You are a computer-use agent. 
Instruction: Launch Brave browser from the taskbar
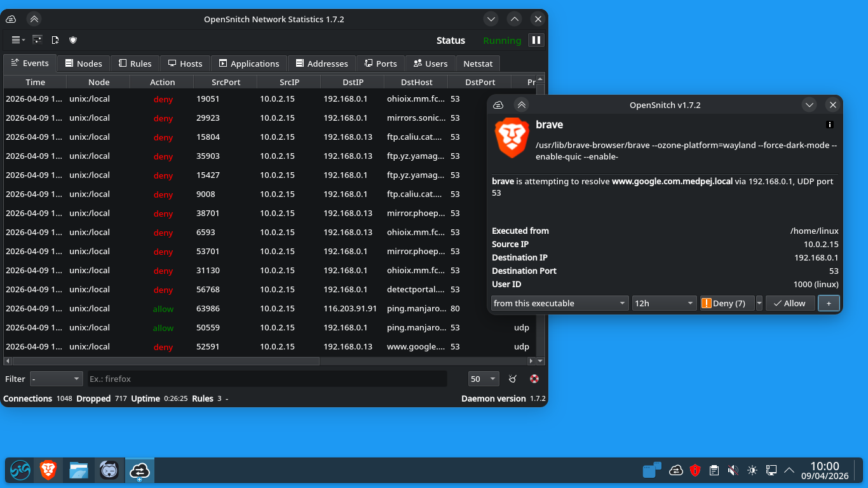click(48, 470)
